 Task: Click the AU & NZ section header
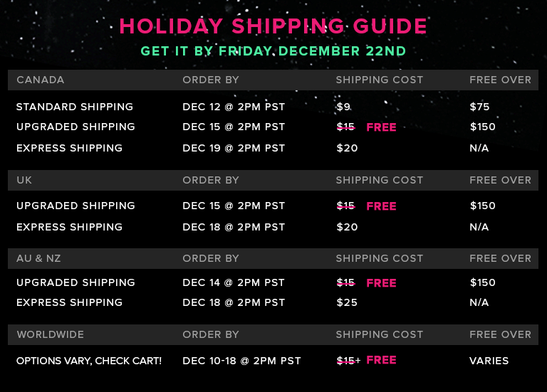(x=38, y=258)
